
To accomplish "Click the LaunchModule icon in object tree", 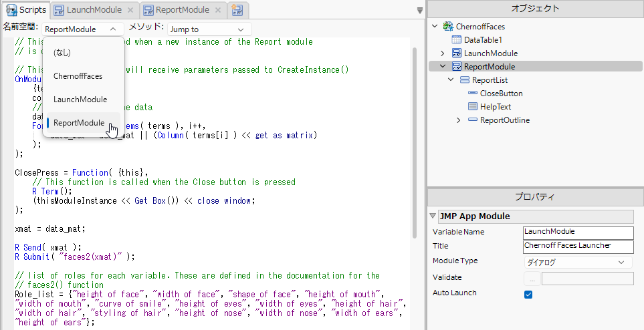I will [457, 53].
